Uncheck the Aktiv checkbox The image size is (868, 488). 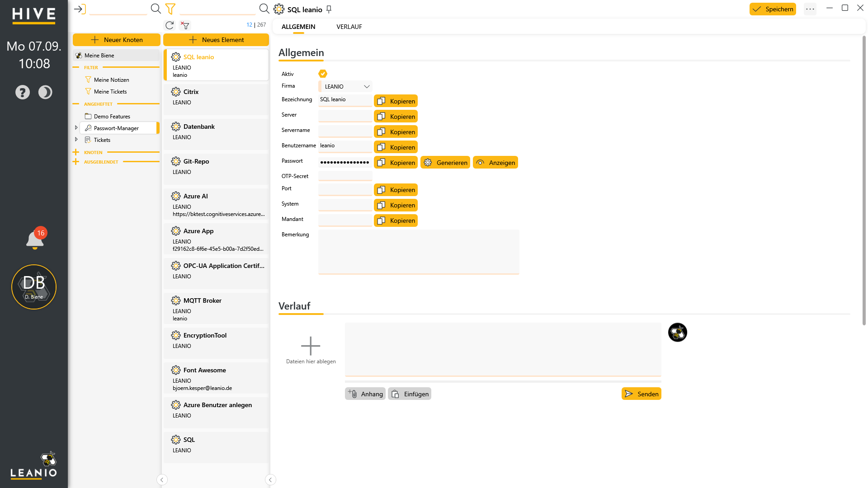pos(323,74)
